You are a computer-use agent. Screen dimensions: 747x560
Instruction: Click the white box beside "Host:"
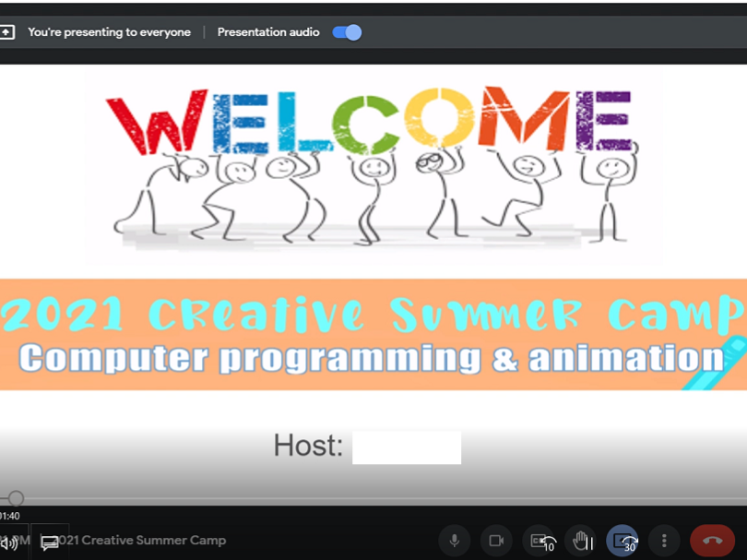click(406, 447)
